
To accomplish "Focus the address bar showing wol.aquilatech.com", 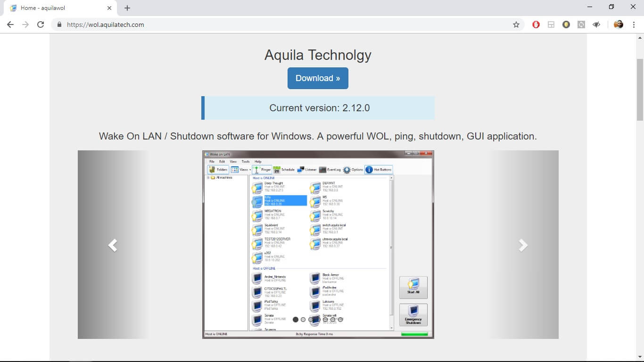I will tap(288, 25).
